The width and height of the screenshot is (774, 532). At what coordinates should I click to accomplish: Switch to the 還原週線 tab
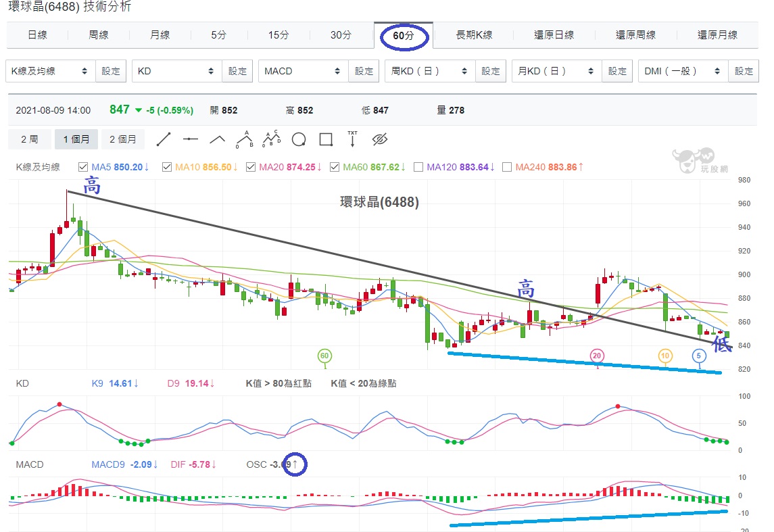tap(635, 35)
